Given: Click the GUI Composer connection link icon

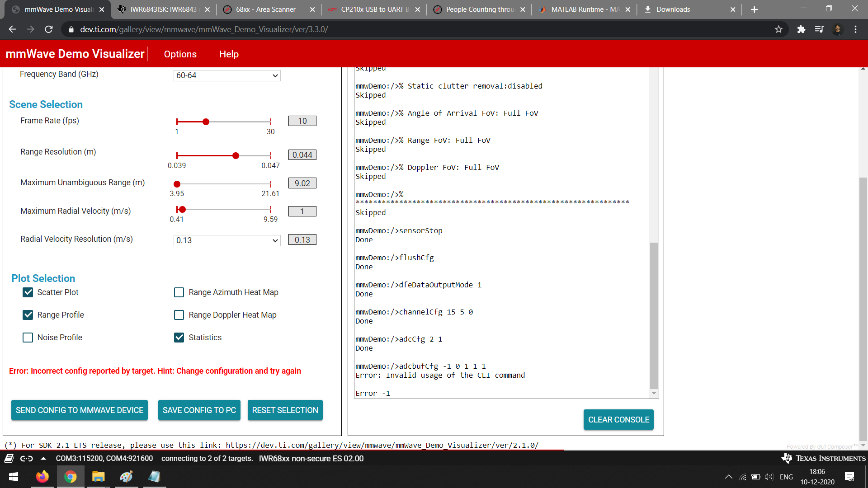Looking at the screenshot, I should (27, 459).
